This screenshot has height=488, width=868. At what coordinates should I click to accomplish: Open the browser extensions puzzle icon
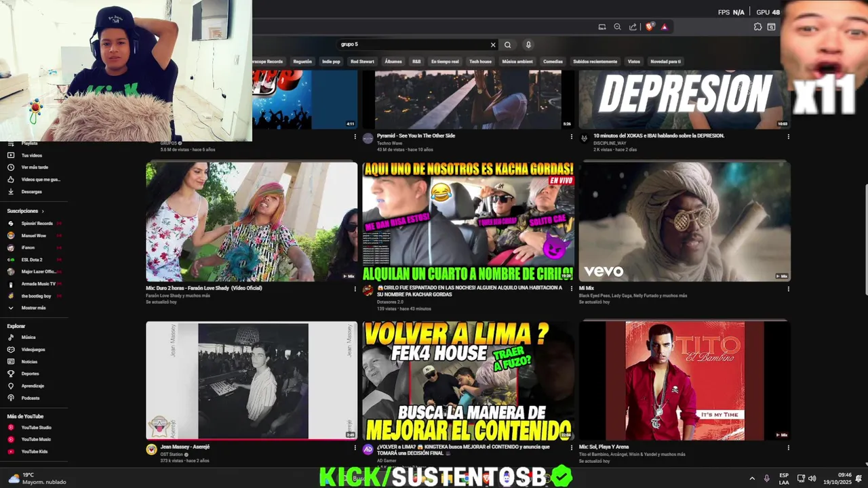point(757,27)
